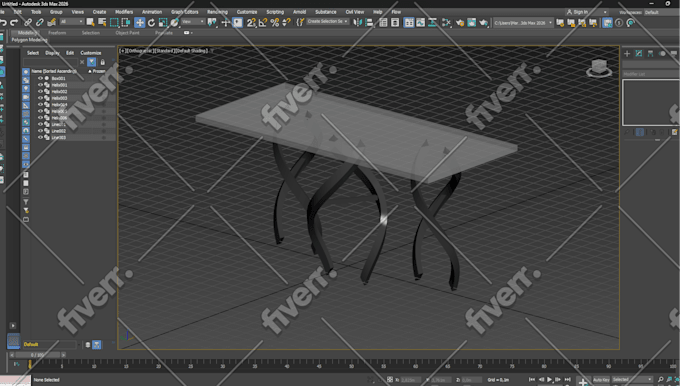Open the Modifier List dropdown

coord(651,74)
